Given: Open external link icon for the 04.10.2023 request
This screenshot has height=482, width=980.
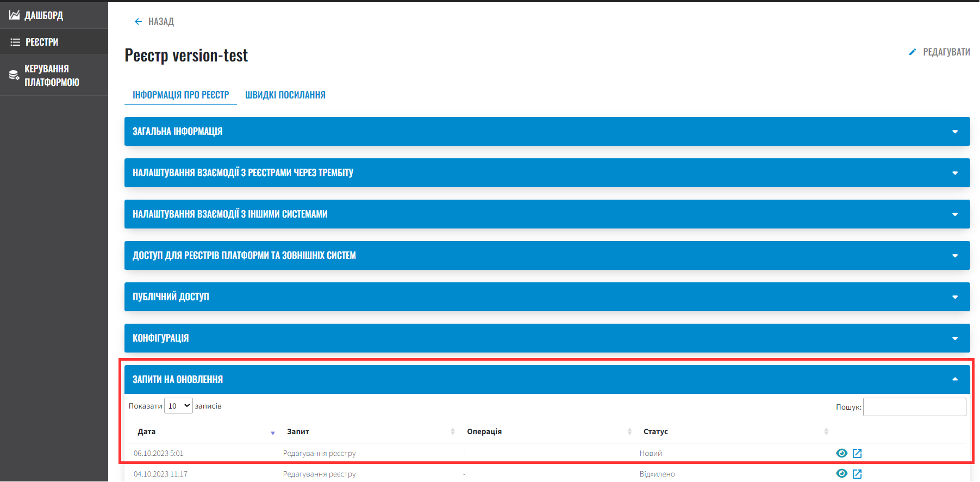Looking at the screenshot, I should pos(857,473).
